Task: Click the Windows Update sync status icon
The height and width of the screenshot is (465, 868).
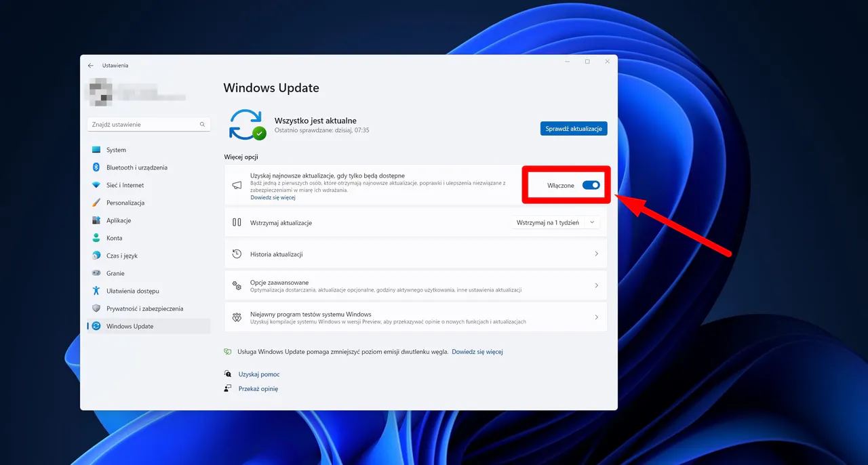Action: [x=247, y=125]
